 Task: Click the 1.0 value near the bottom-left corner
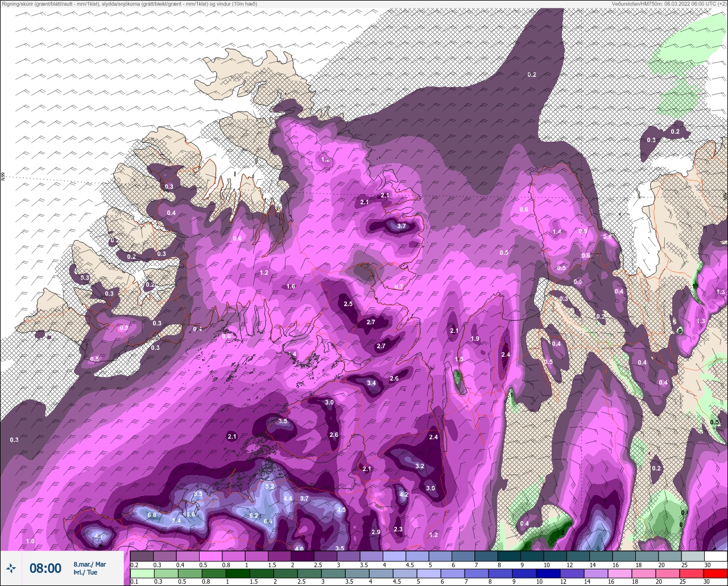[x=30, y=541]
